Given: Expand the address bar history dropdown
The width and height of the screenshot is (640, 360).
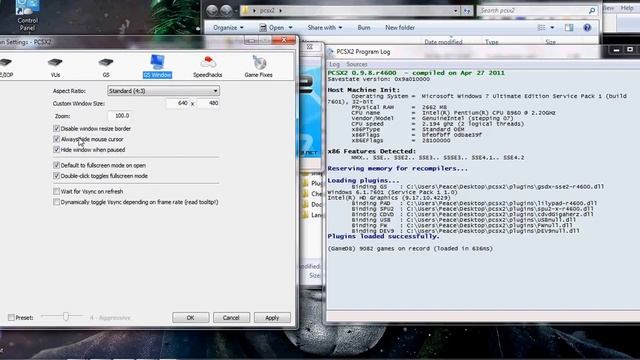Looking at the screenshot, I should (x=456, y=11).
